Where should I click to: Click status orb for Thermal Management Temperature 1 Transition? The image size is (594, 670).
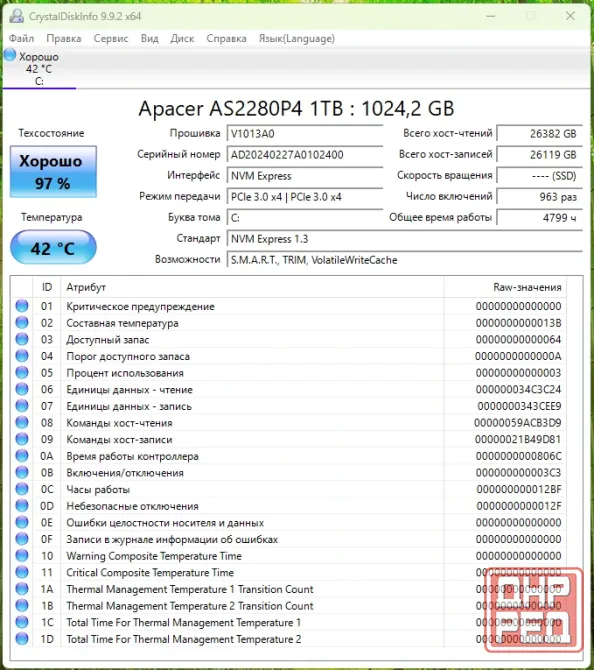pyautogui.click(x=22, y=589)
